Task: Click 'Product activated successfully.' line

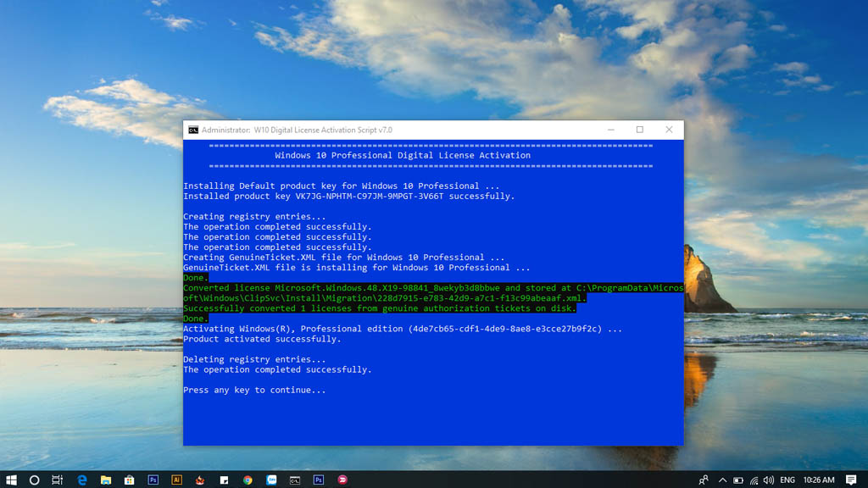Action: (263, 339)
